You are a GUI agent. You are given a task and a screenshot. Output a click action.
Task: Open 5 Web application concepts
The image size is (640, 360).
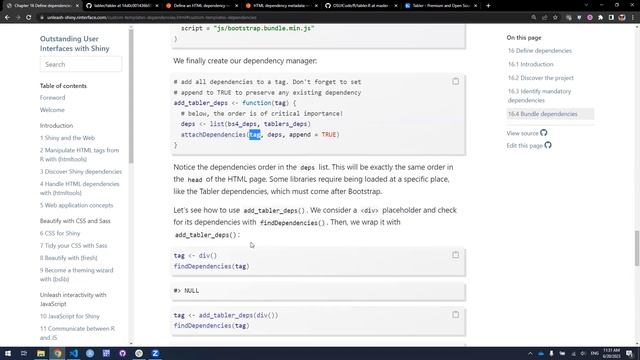tap(76, 205)
